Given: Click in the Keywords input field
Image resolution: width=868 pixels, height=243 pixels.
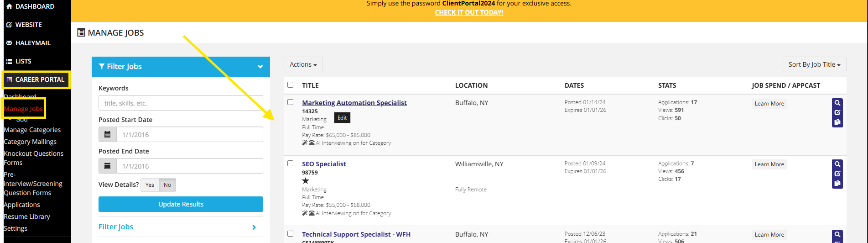Looking at the screenshot, I should [181, 103].
